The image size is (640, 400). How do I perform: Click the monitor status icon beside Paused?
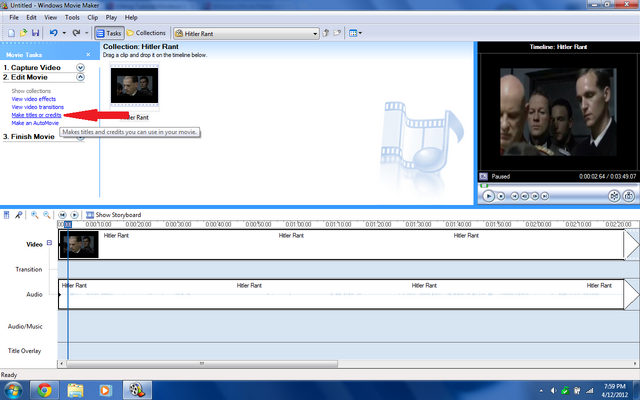click(x=484, y=176)
